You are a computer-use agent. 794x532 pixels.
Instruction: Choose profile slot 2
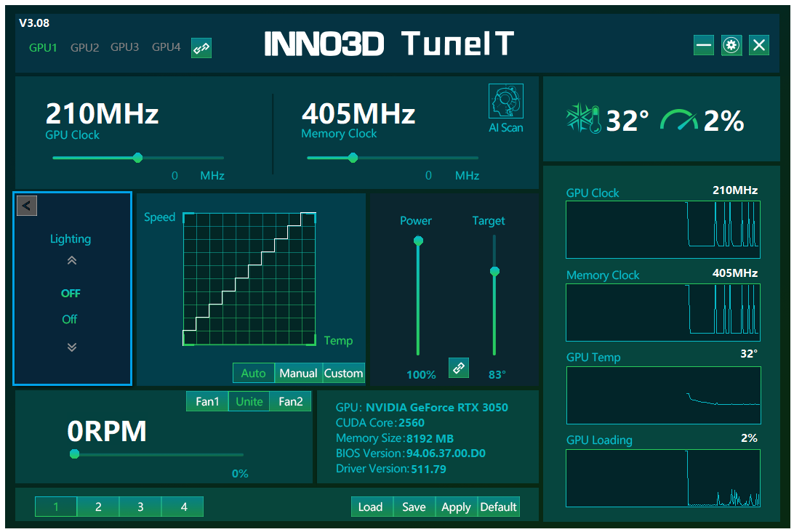pos(98,507)
